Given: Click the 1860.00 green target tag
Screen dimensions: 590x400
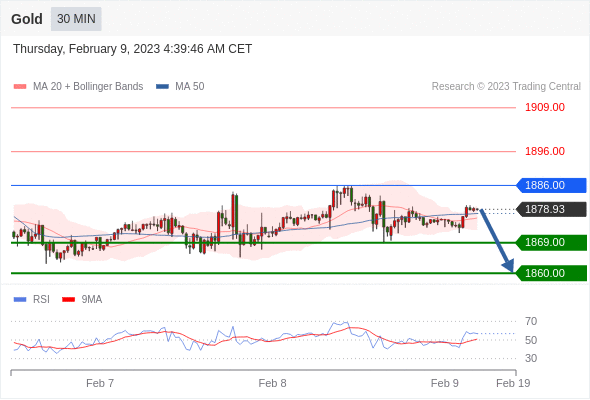Looking at the screenshot, I should (x=551, y=273).
